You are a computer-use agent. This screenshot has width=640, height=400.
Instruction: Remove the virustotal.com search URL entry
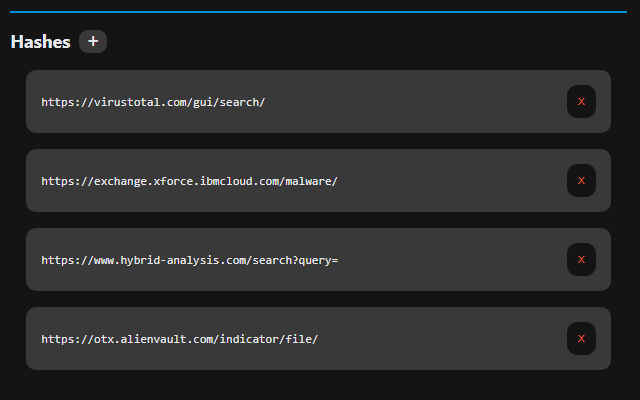click(581, 102)
